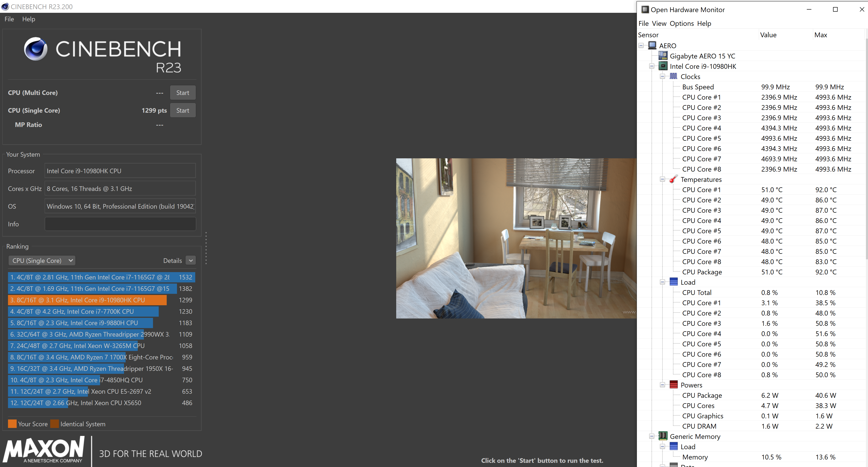Select the CPU Total load row
This screenshot has width=868, height=467.
click(751, 293)
